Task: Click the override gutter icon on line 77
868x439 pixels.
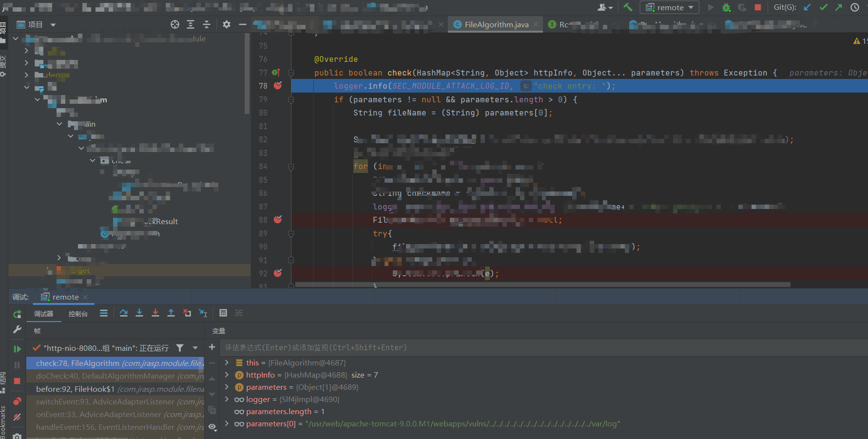Action: [x=276, y=73]
